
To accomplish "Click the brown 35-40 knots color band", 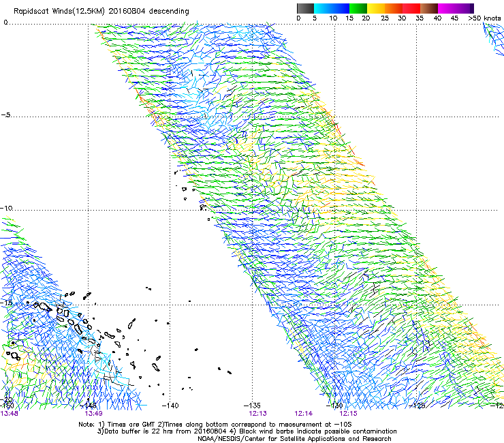I will coord(430,8).
